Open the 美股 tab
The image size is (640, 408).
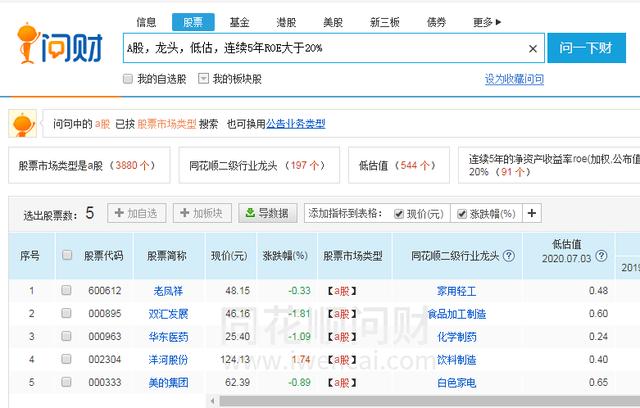333,22
